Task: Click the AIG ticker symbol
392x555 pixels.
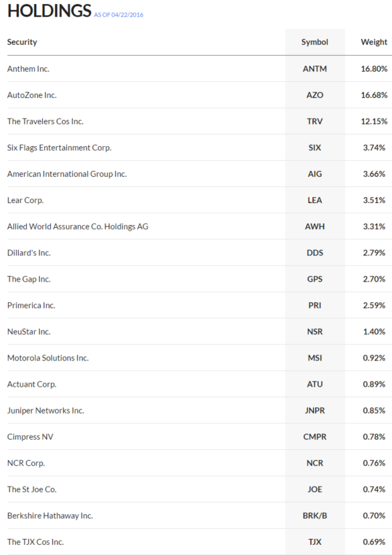Action: point(314,174)
